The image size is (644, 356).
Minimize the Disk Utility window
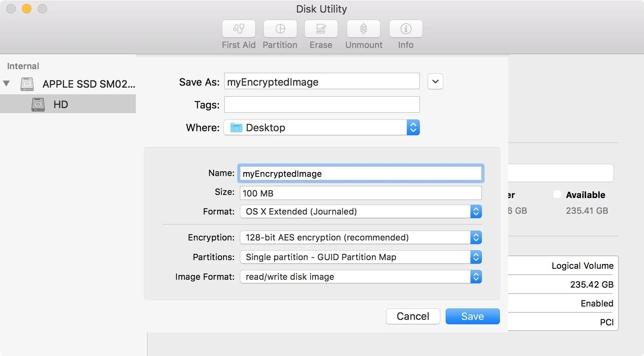pyautogui.click(x=27, y=9)
